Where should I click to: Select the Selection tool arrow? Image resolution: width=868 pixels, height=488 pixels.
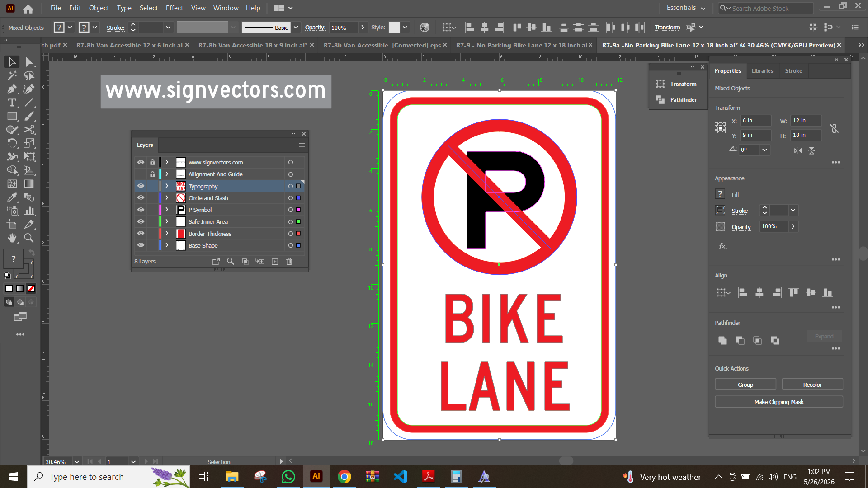click(x=12, y=62)
